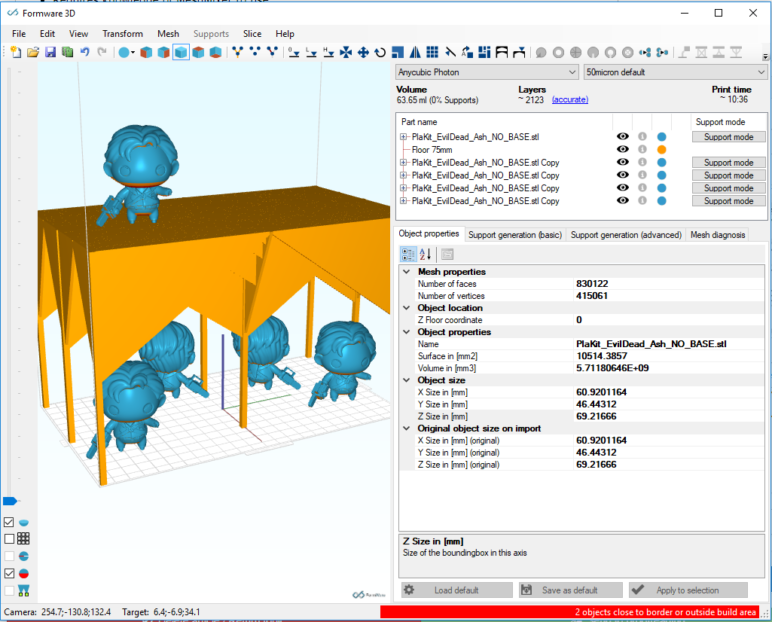Toggle eye icon of the last Copy row
Image resolution: width=772 pixels, height=622 pixels.
click(623, 200)
